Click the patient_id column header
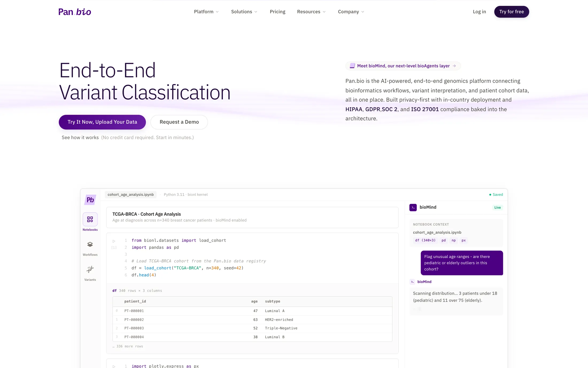 (x=135, y=301)
